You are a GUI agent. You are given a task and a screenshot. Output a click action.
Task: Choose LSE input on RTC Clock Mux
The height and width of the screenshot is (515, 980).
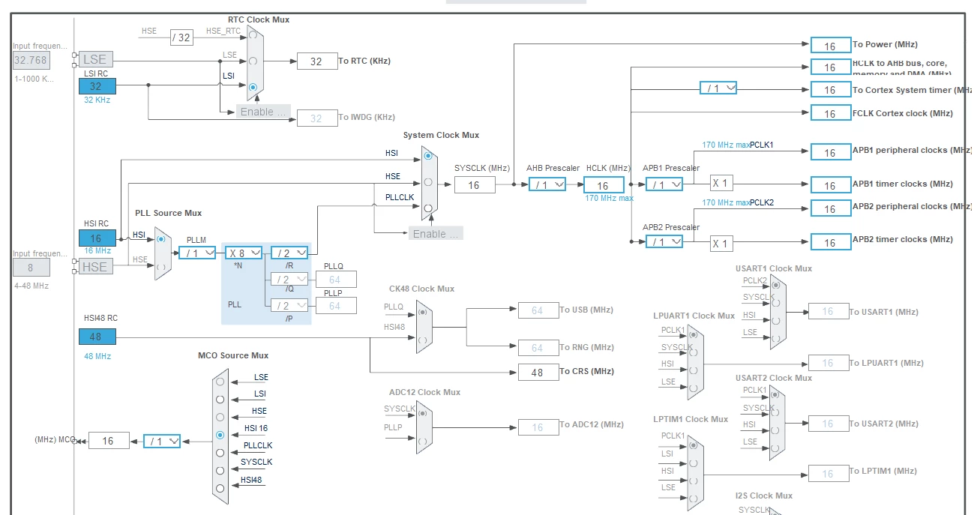(253, 61)
